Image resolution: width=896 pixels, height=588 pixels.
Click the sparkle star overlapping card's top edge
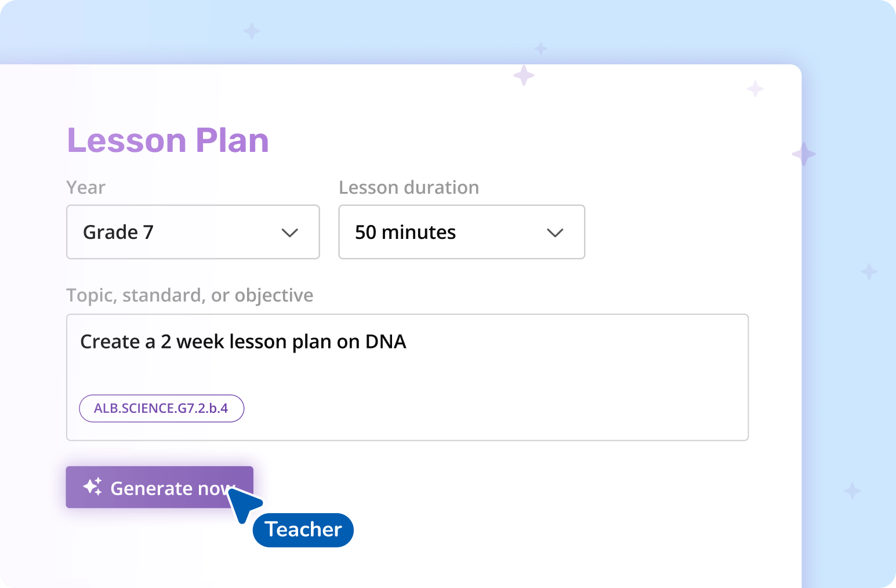tap(524, 75)
